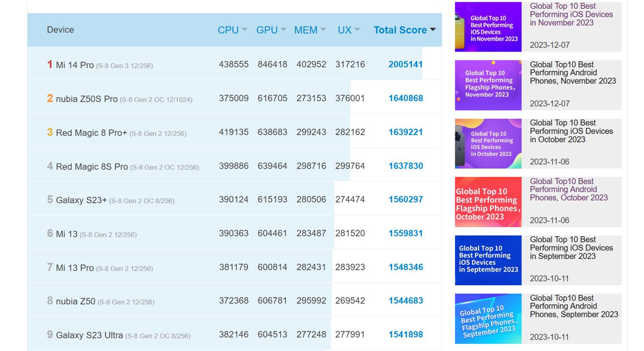Click Mi 13 Pro UX score 283923

[x=350, y=267]
